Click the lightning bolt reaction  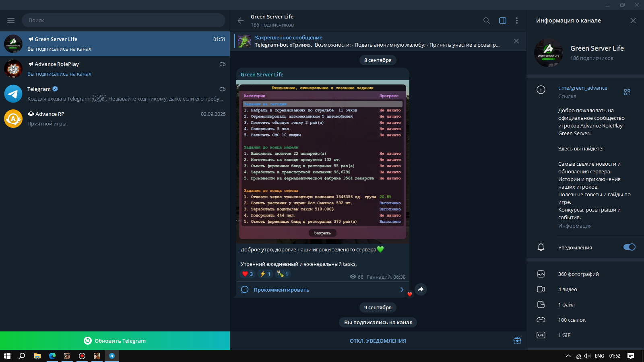(265, 274)
